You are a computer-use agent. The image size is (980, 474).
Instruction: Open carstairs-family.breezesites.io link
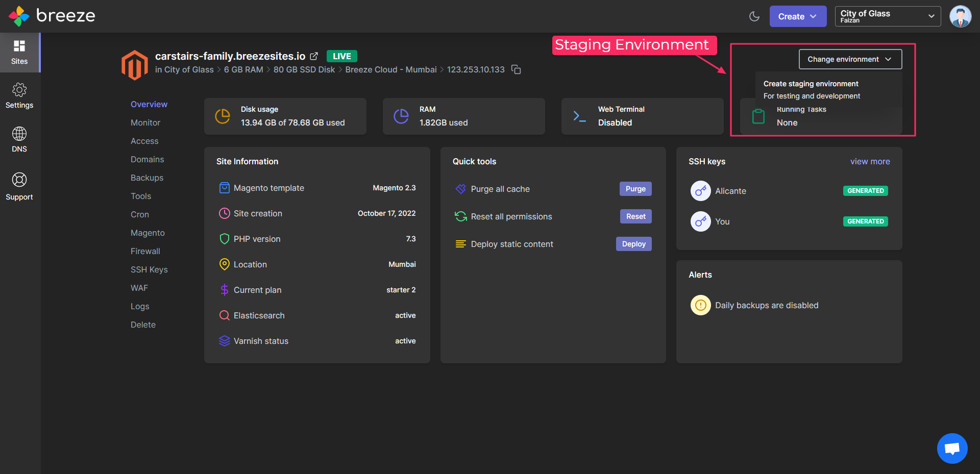(230, 56)
